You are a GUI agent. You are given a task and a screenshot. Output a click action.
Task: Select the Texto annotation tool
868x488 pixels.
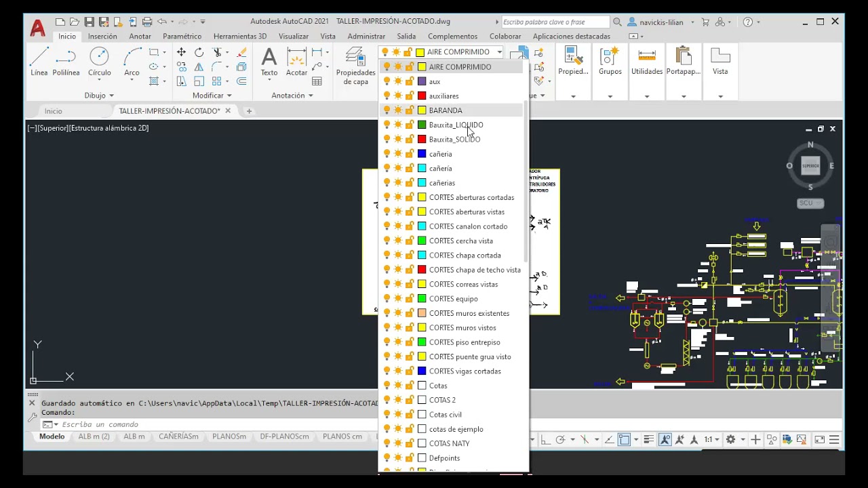(269, 62)
